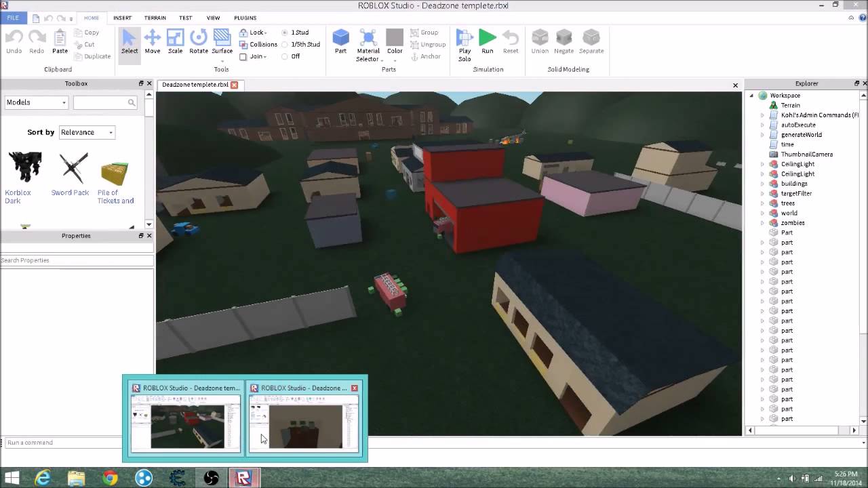Image resolution: width=868 pixels, height=488 pixels.
Task: Click the Negate tool
Action: coord(564,42)
